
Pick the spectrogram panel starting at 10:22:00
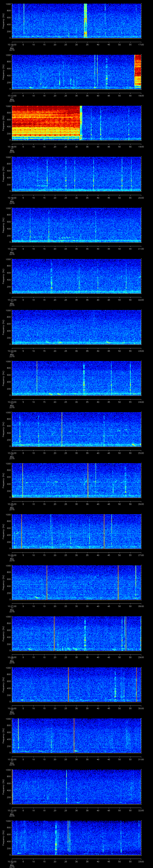click(x=76, y=327)
